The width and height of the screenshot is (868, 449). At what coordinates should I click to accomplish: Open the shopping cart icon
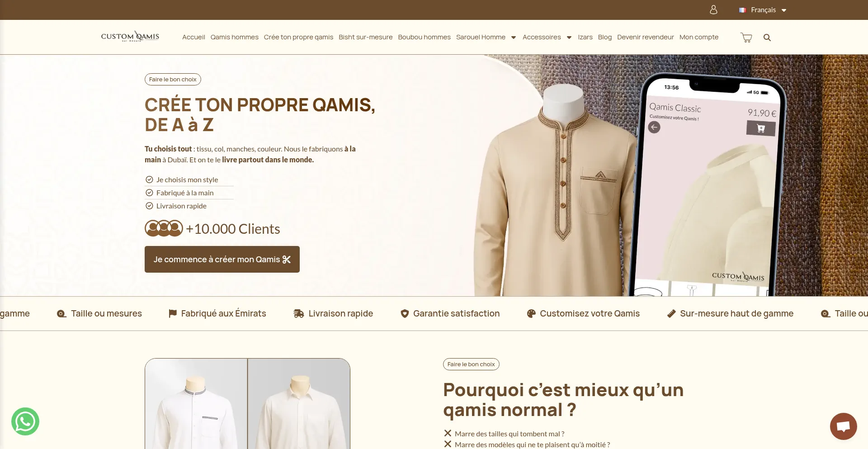coord(746,38)
